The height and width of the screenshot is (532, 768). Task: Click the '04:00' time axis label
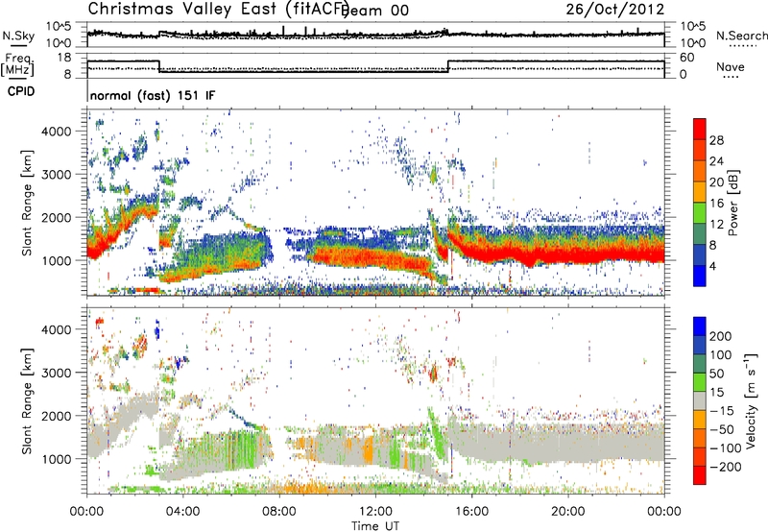point(182,512)
